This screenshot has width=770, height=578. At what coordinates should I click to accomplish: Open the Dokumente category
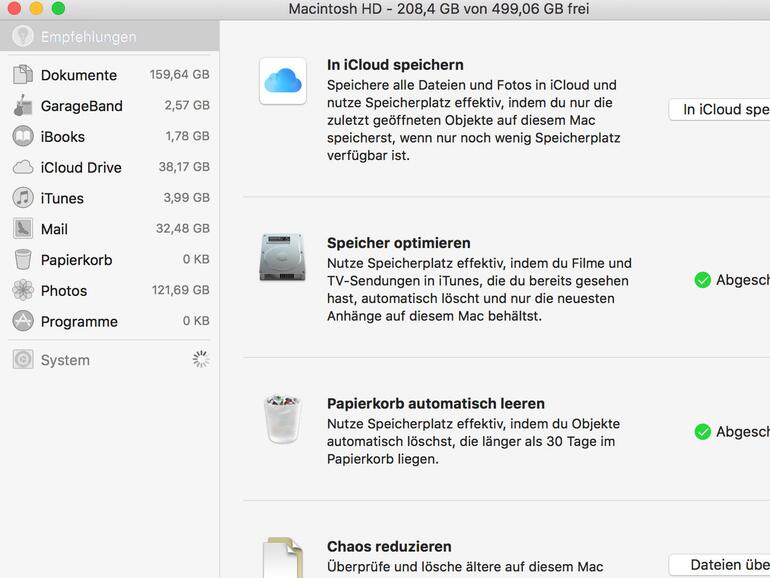tap(110, 75)
